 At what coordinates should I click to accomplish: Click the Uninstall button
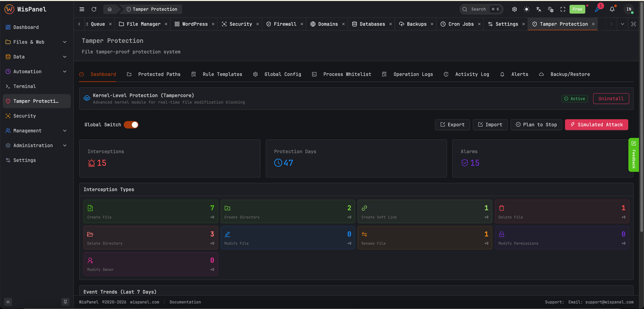point(611,98)
